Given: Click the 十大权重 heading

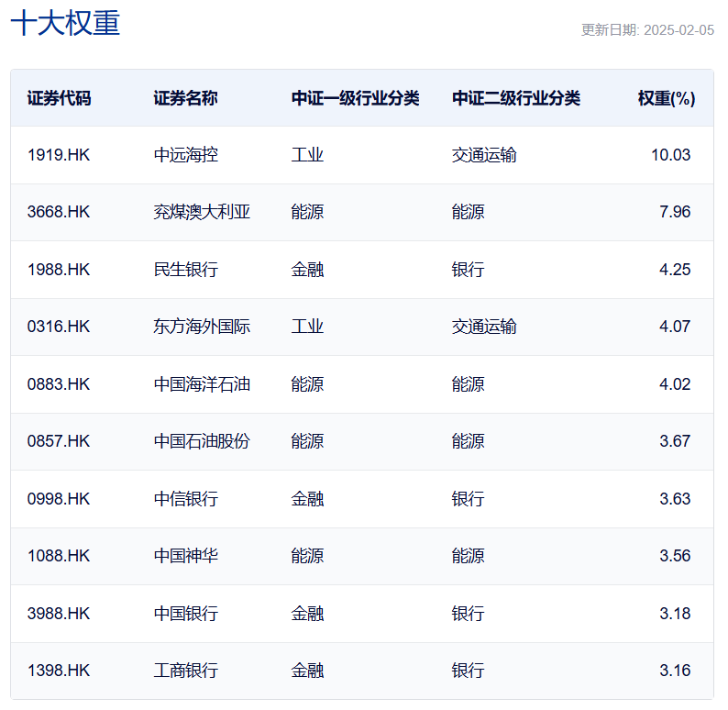Looking at the screenshot, I should click(65, 24).
